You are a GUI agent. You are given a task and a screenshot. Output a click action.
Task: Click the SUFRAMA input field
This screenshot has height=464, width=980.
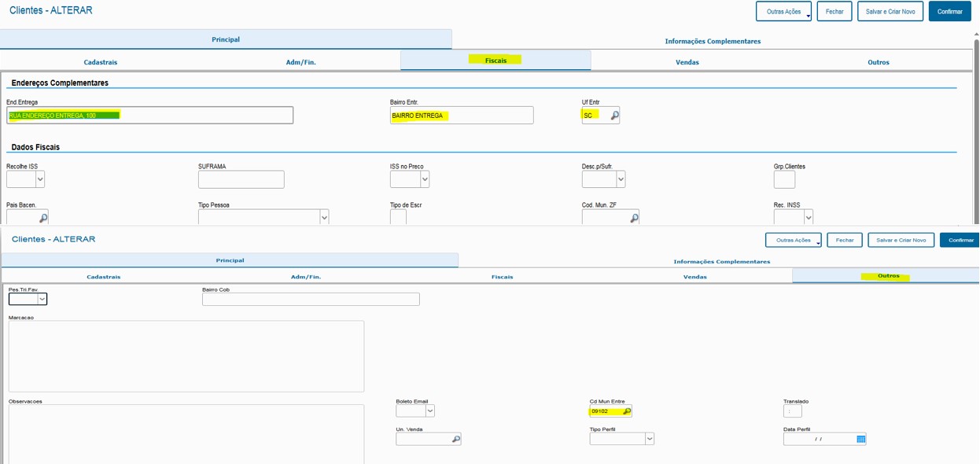click(x=241, y=179)
